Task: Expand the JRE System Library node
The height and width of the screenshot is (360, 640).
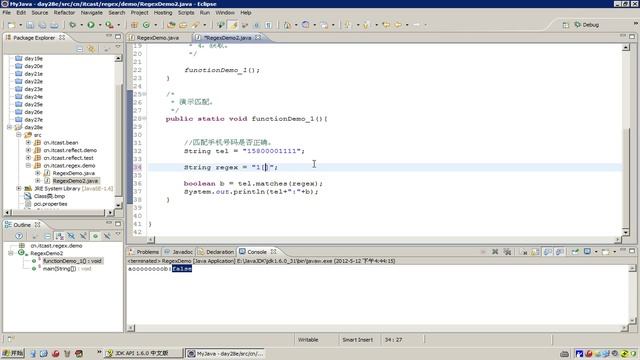Action: [19, 188]
